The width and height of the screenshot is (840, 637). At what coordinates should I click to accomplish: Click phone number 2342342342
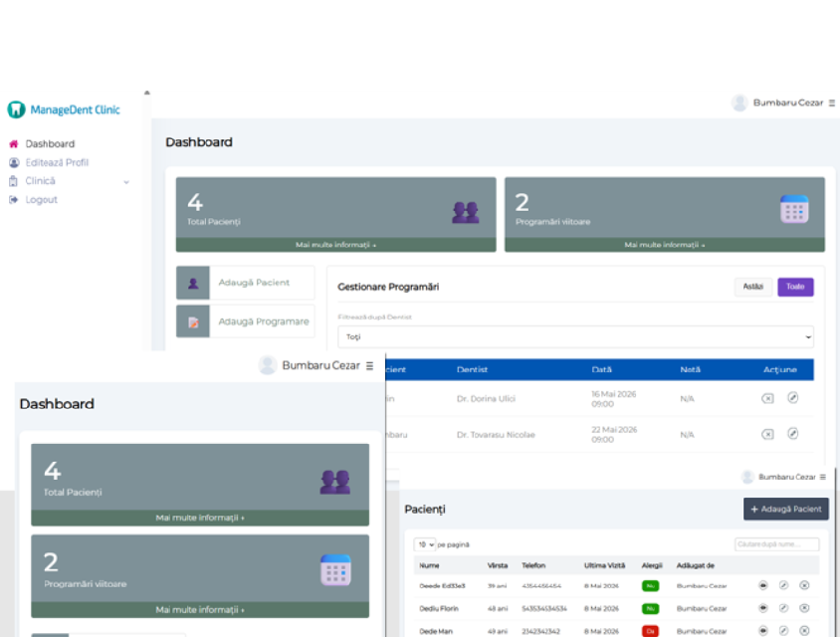point(541,631)
